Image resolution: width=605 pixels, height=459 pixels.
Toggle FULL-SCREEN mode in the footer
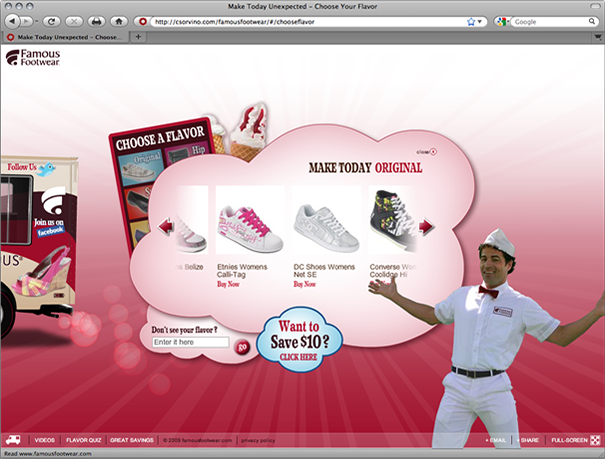[575, 440]
